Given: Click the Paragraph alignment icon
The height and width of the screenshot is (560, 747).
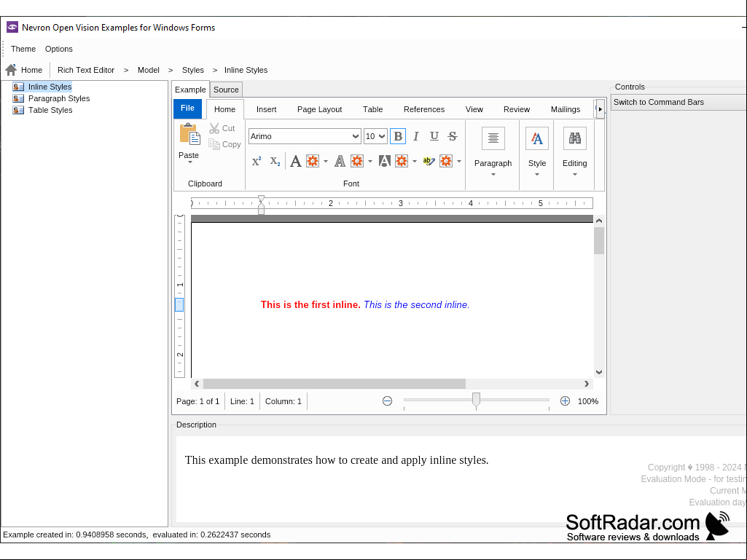Looking at the screenshot, I should 493,138.
